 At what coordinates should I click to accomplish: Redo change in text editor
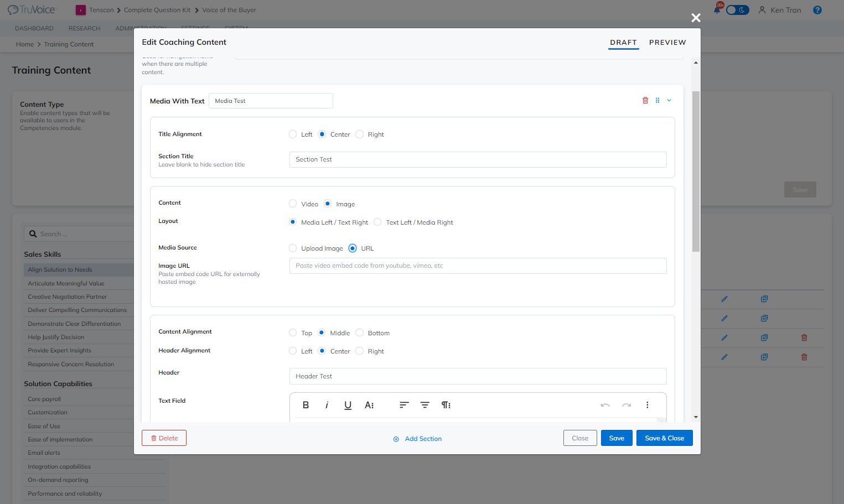pos(626,405)
